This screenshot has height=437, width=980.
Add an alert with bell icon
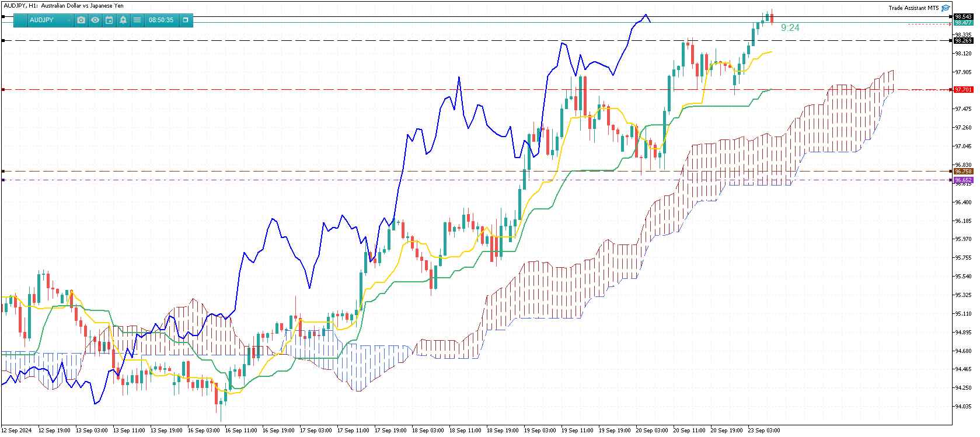[x=123, y=20]
